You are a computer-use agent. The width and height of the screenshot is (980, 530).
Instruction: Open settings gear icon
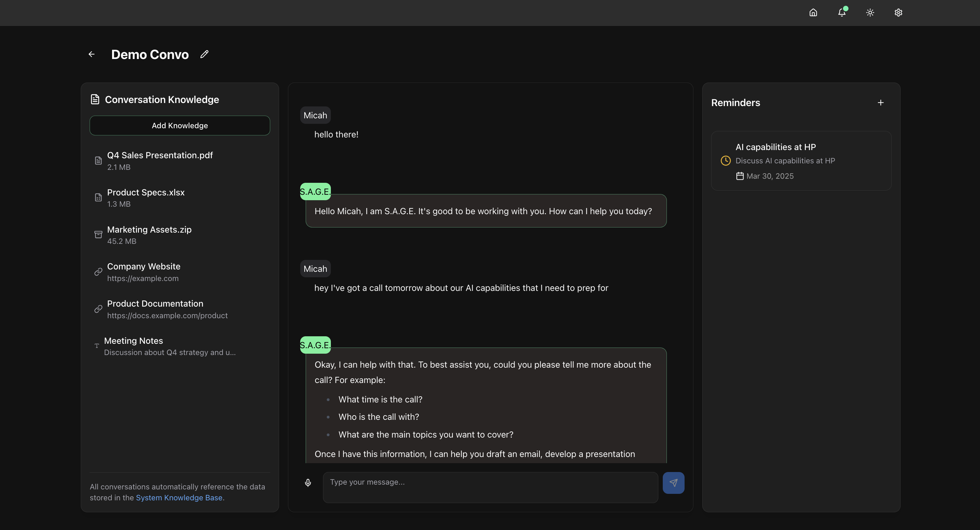click(898, 13)
